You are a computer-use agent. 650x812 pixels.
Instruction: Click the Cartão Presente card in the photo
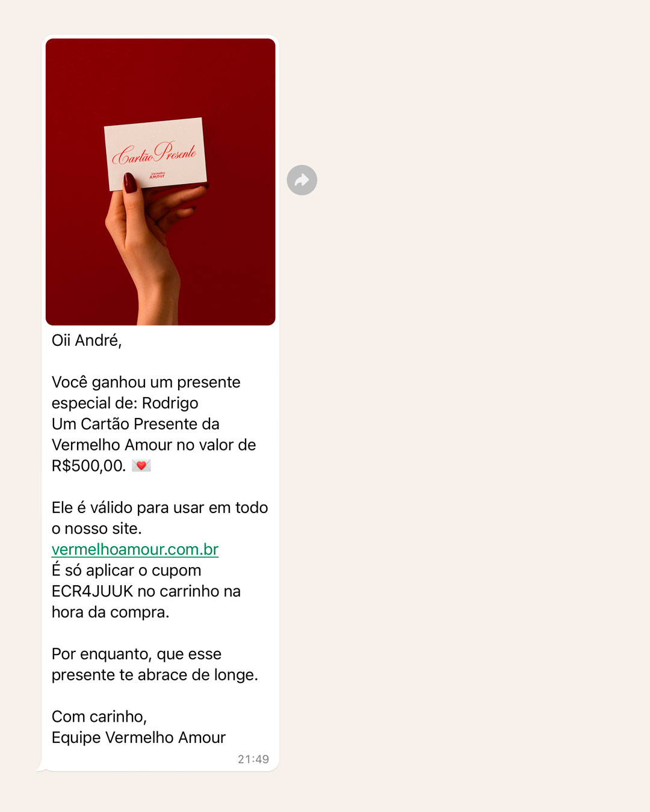[156, 154]
